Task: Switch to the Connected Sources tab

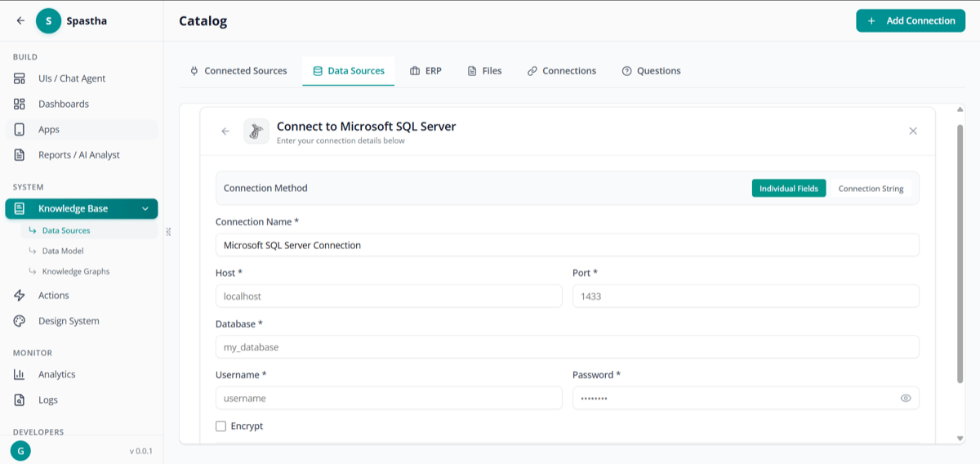Action: pos(238,71)
